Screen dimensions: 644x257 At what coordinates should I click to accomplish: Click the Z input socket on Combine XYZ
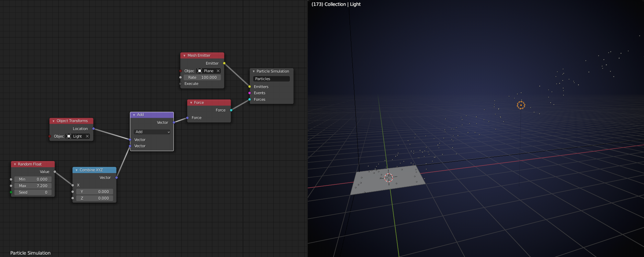[x=73, y=198]
